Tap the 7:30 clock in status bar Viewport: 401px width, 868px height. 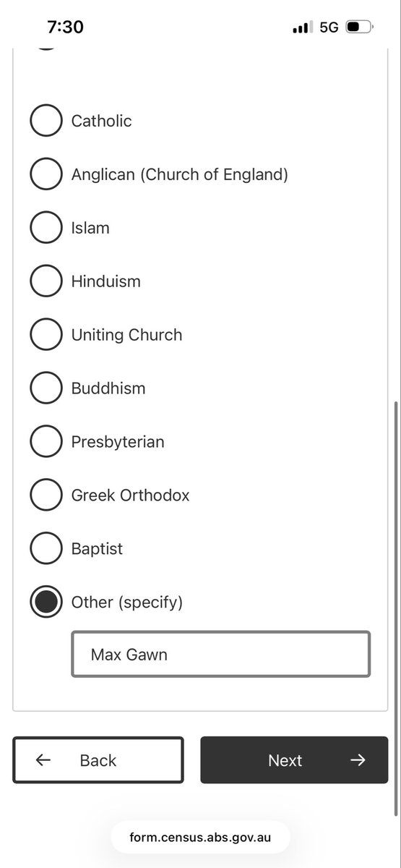coord(65,27)
